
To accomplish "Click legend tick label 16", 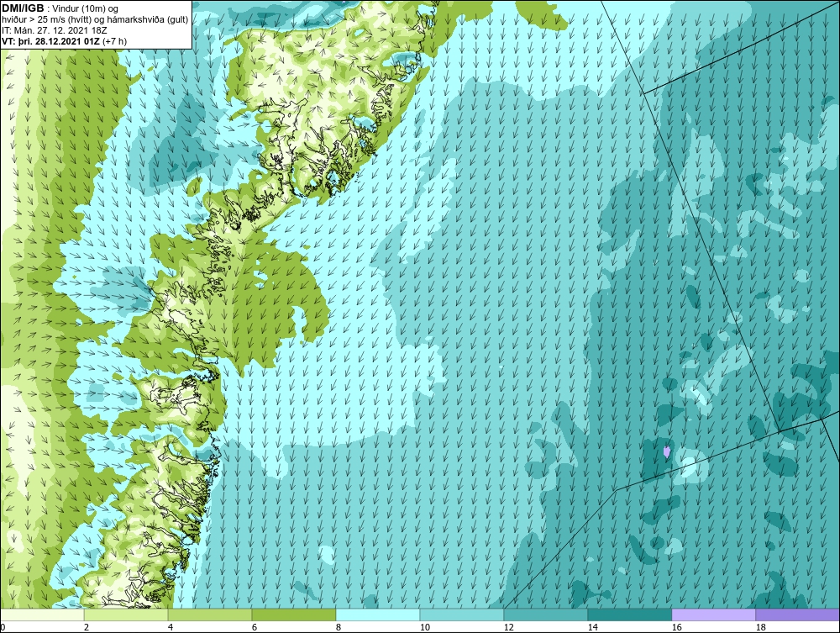I will tap(676, 627).
